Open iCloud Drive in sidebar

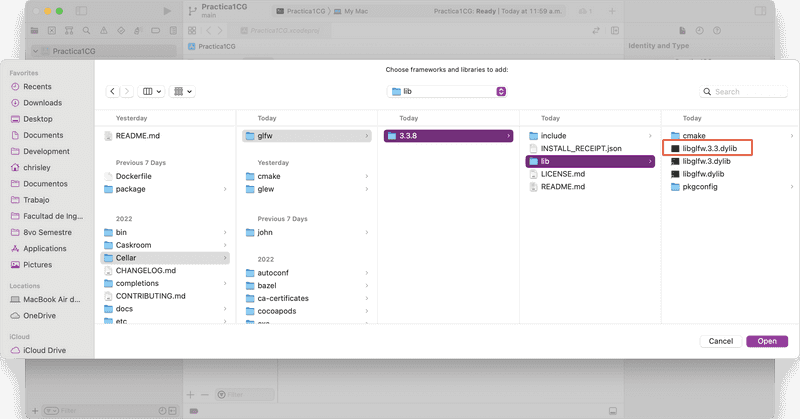point(44,351)
